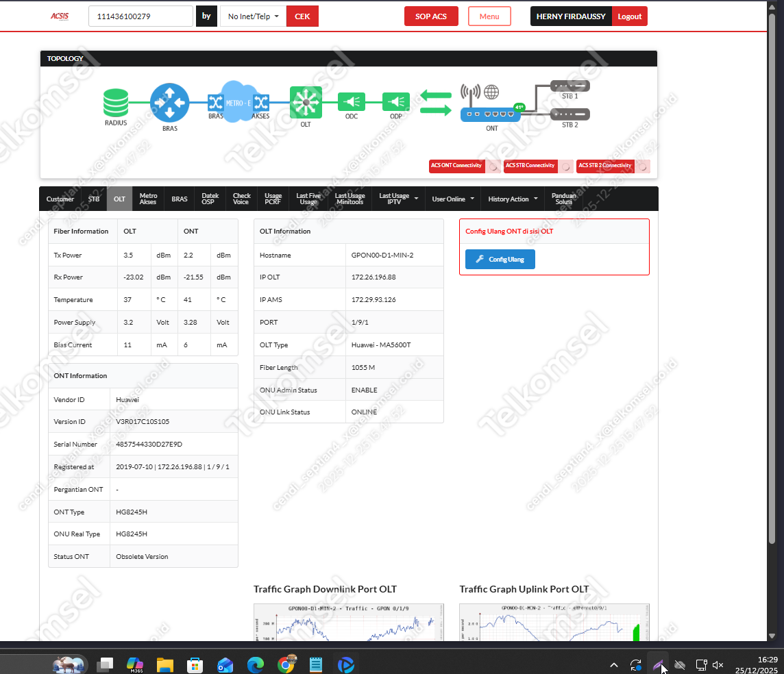The height and width of the screenshot is (674, 784).
Task: Click the ODC splitter icon
Action: [352, 102]
